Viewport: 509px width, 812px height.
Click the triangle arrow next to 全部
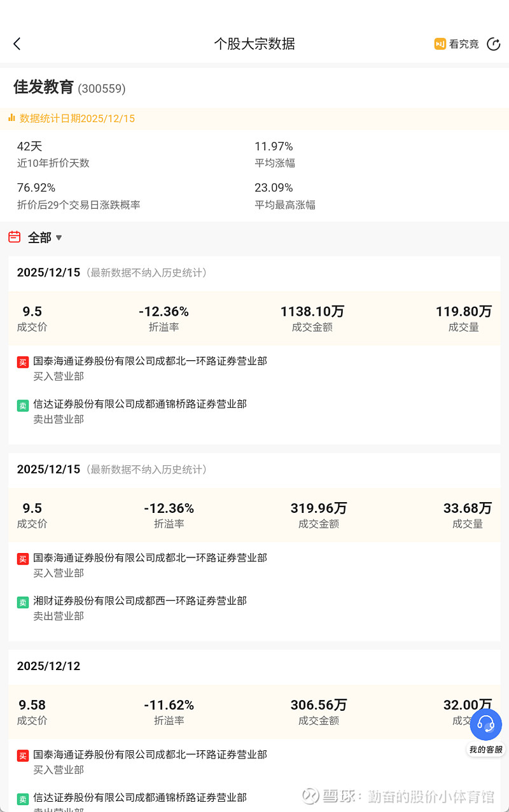coord(59,238)
